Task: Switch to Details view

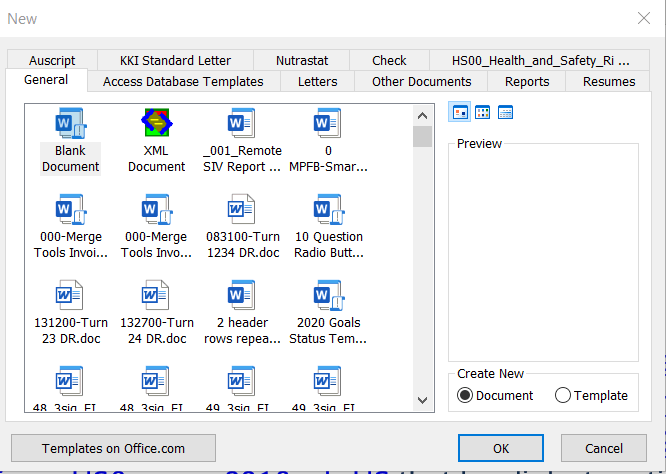Action: [x=505, y=112]
